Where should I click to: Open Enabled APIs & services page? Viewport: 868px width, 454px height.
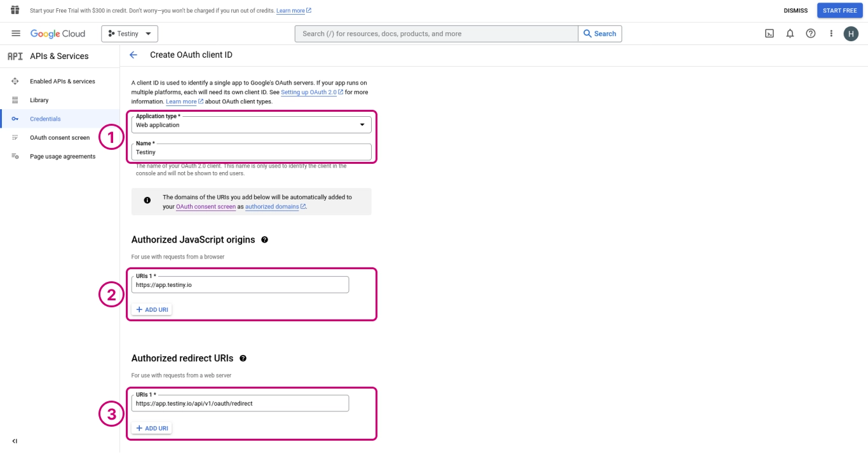(62, 81)
